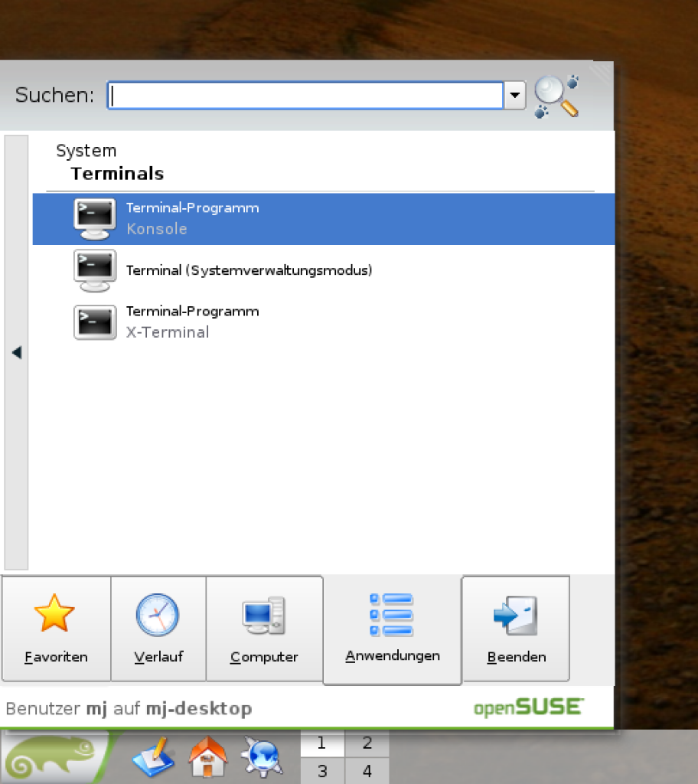Click the System breadcrumb label

click(x=86, y=151)
